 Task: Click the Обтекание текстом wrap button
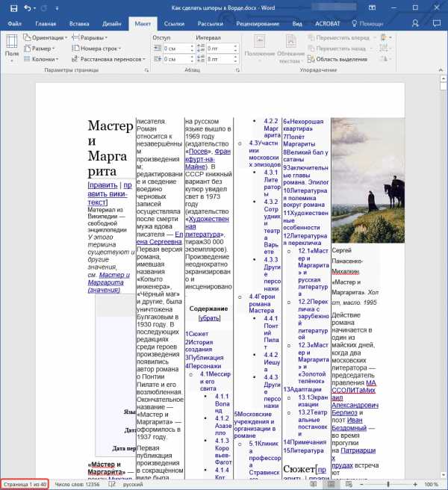(290, 49)
